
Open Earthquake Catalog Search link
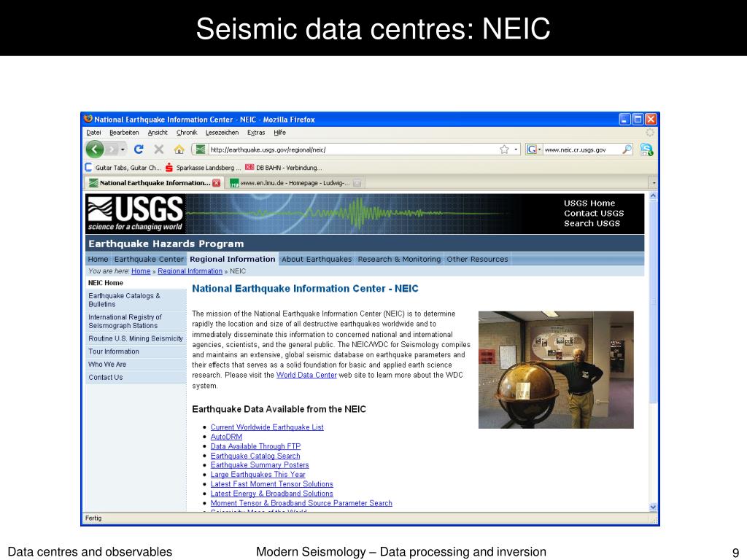pyautogui.click(x=255, y=456)
